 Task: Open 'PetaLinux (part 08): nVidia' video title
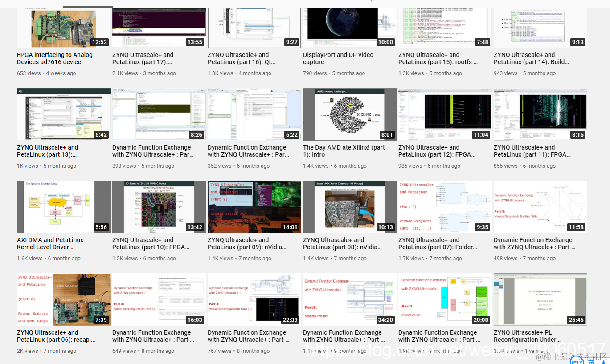[x=343, y=243]
